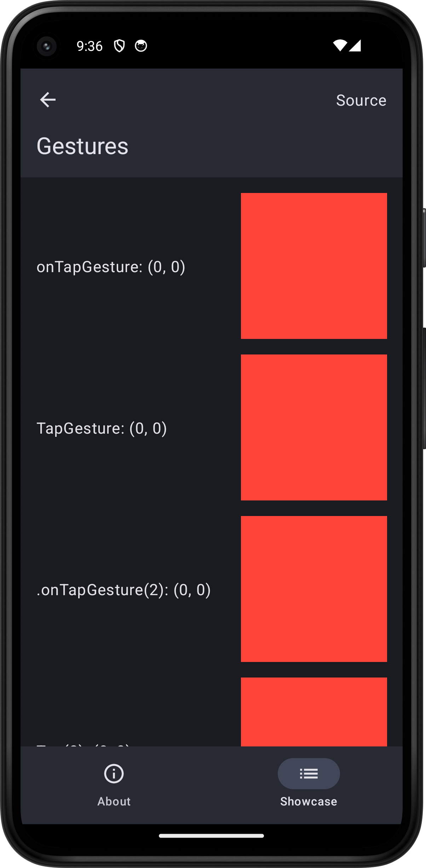Screen dimensions: 426x868
Task: Click the notification icon next to the shield
Action: pyautogui.click(x=140, y=46)
